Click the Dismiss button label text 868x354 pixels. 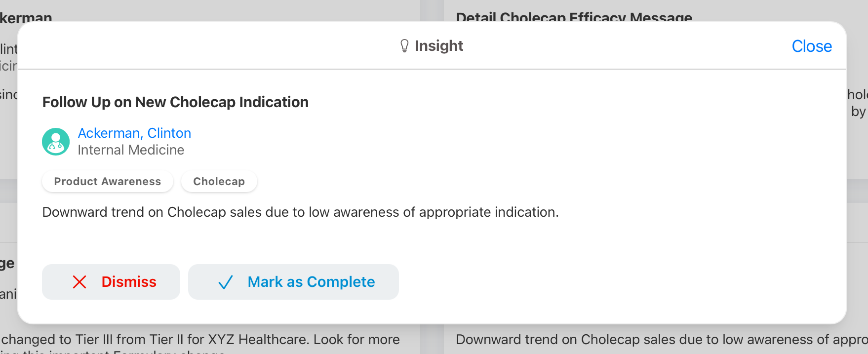(129, 282)
